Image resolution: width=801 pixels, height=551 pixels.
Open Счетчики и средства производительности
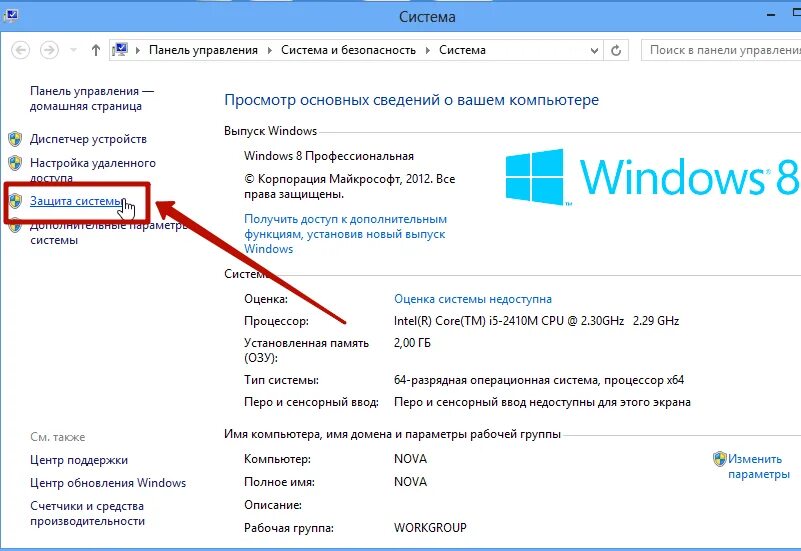[87, 514]
